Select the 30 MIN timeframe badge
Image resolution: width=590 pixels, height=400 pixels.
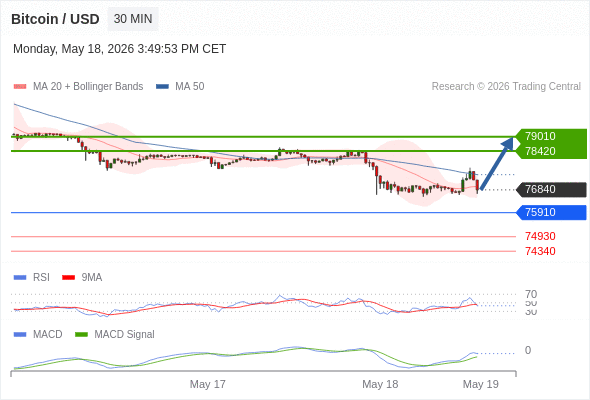133,19
